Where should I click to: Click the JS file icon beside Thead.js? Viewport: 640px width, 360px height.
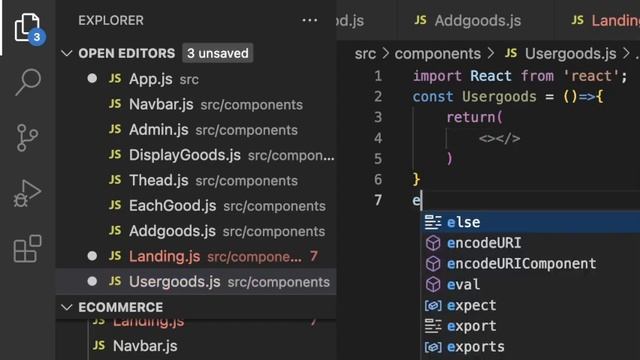point(115,180)
